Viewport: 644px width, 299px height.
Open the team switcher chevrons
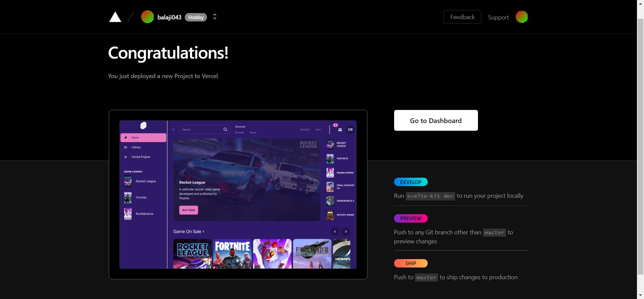click(215, 17)
